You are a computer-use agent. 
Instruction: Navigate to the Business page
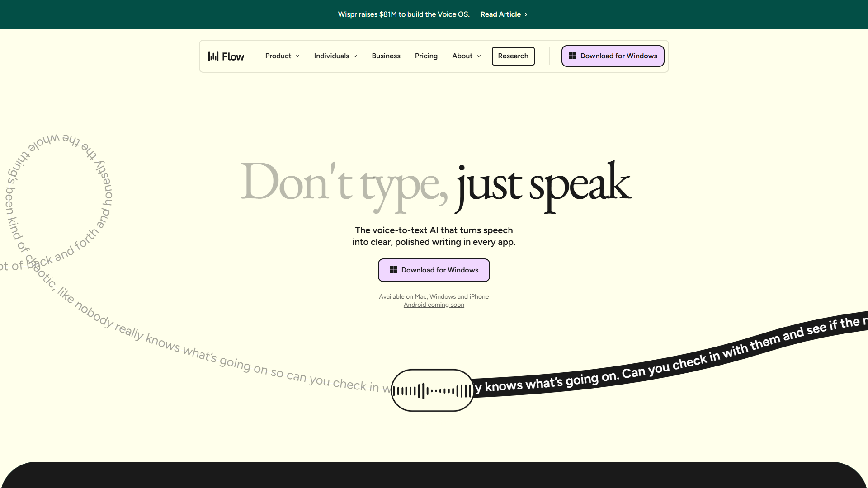[386, 56]
